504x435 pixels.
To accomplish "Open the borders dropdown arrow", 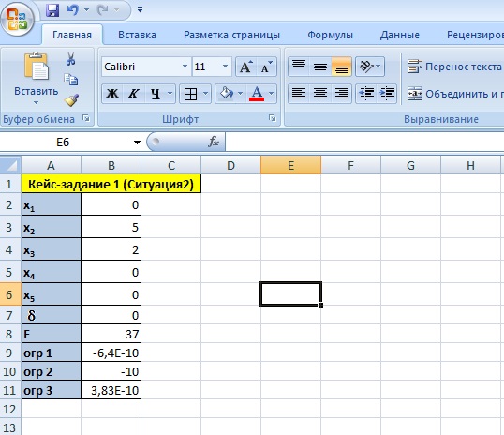I will [x=206, y=94].
